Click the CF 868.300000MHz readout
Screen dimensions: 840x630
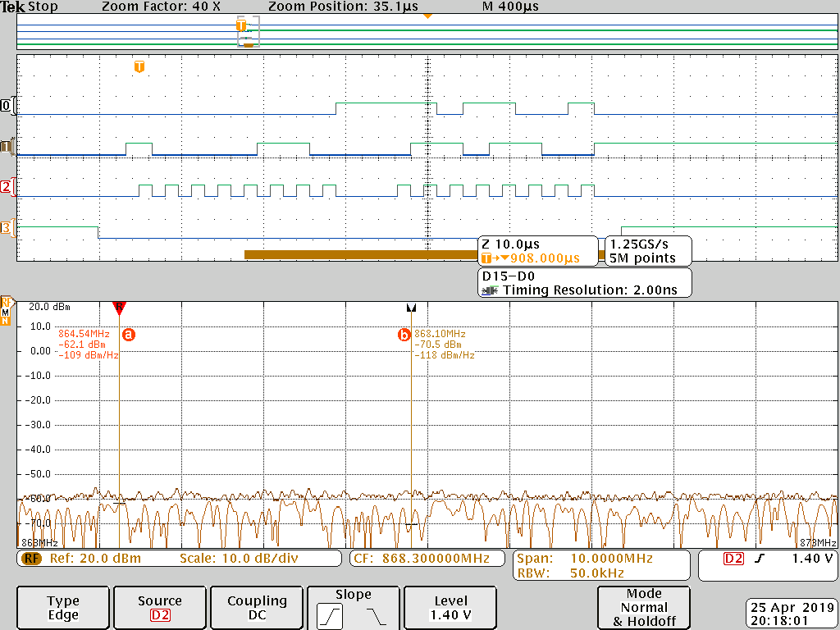(x=427, y=559)
